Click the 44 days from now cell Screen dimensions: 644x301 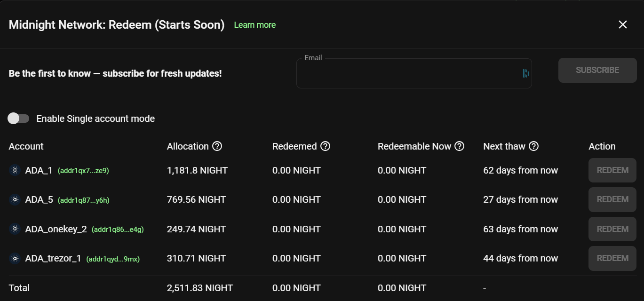click(x=521, y=258)
